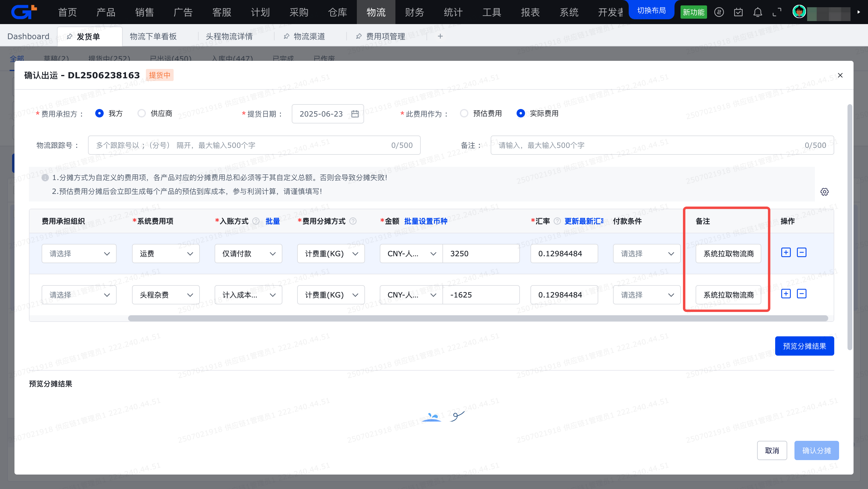The image size is (868, 489).
Task: Choose 预估费用 option
Action: point(464,114)
